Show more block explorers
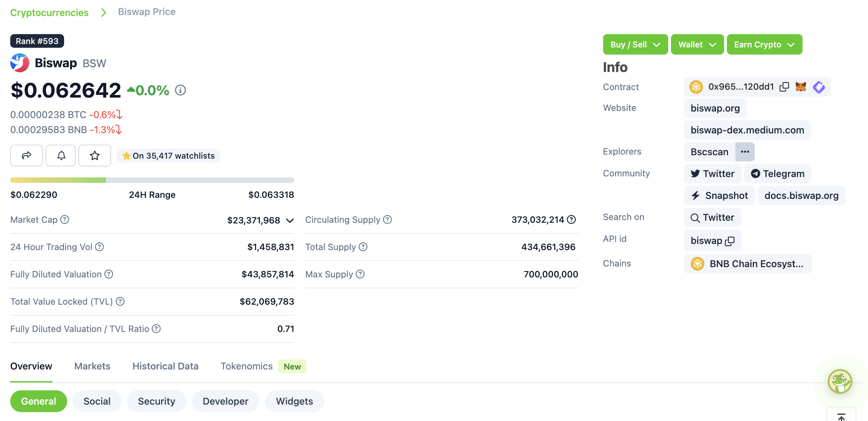This screenshot has height=421, width=868. pyautogui.click(x=745, y=151)
